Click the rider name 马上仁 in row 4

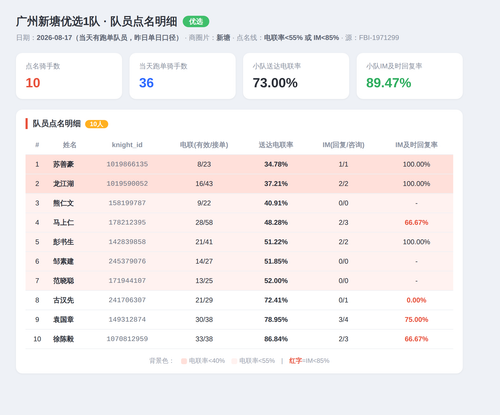63,222
